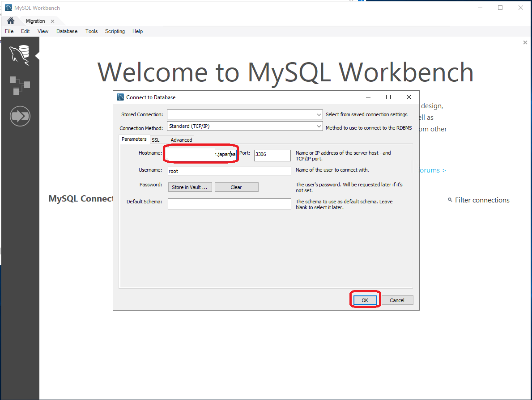Select the MySQL connections dolphin sidebar icon

pos(20,55)
